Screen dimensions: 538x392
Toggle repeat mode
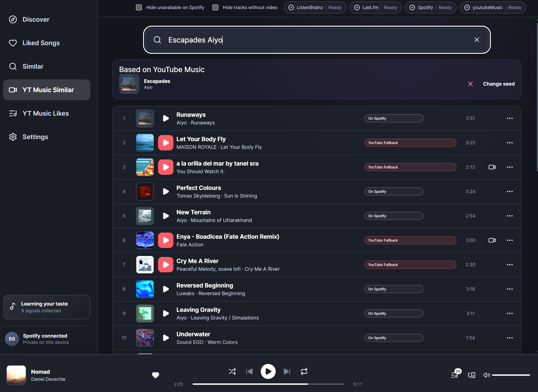click(304, 372)
